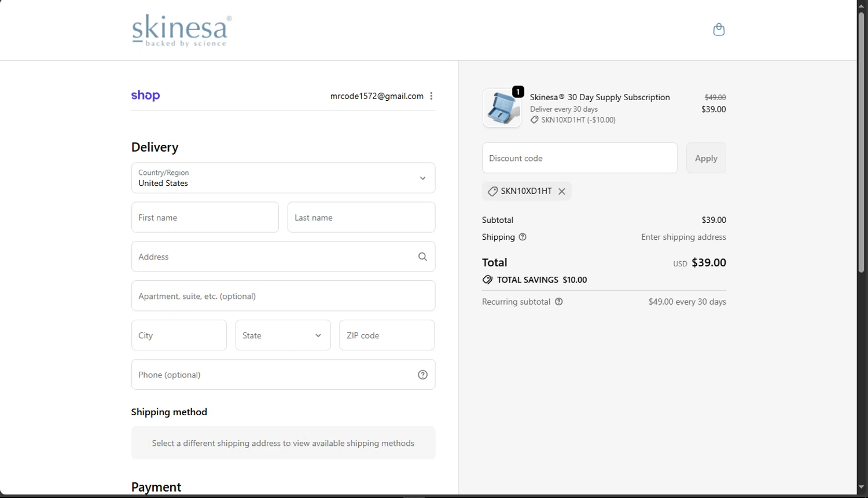This screenshot has width=868, height=498.
Task: Show recurring subtotal info icon
Action: click(x=558, y=302)
